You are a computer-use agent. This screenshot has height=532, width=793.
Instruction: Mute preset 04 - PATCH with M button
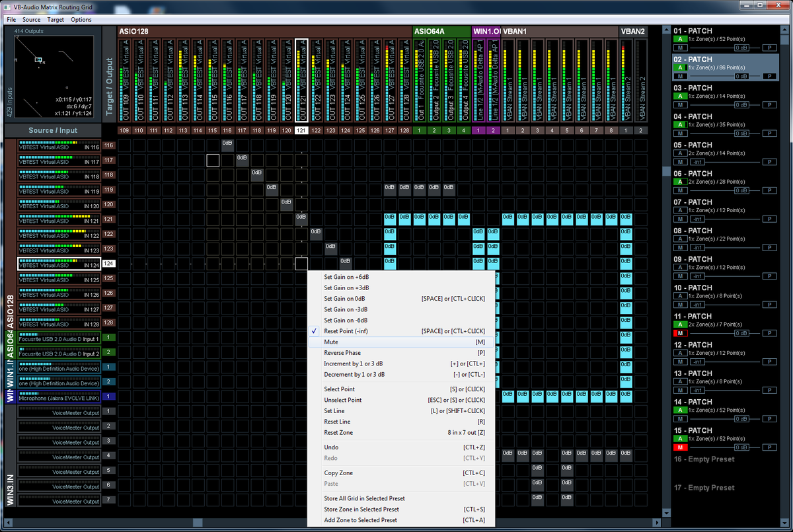tap(679, 133)
